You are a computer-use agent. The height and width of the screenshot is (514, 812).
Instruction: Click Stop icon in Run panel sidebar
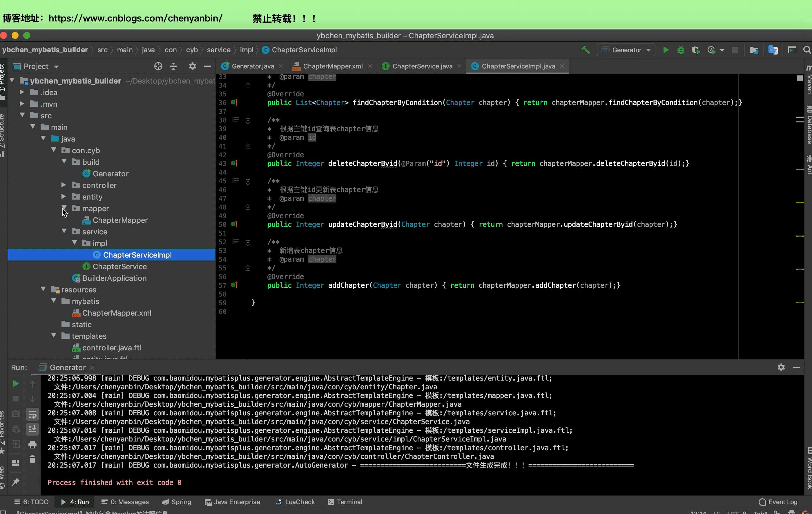(15, 399)
